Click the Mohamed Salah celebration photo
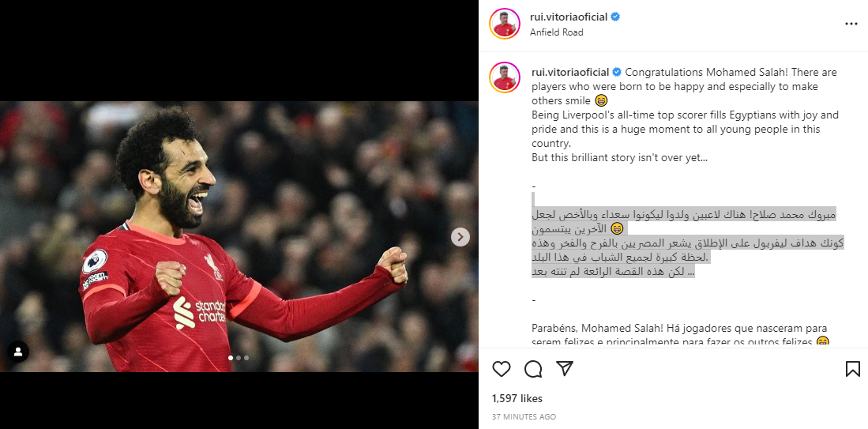868x429 pixels. [x=239, y=236]
